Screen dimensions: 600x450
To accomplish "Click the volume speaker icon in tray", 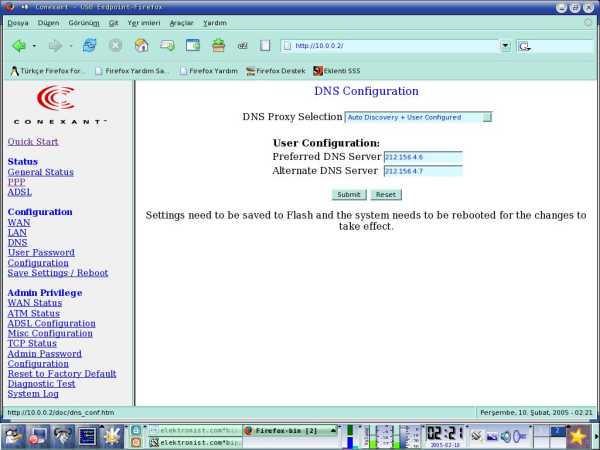I will [506, 435].
